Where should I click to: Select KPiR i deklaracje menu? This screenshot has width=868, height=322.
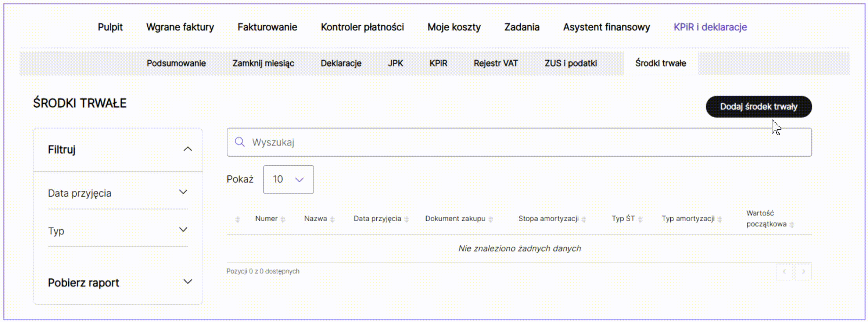(710, 27)
